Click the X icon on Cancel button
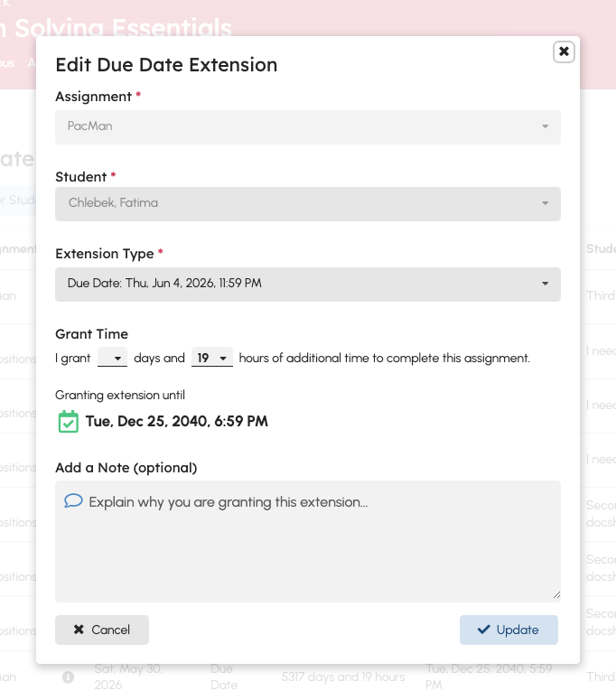Image resolution: width=616 pixels, height=700 pixels. tap(79, 630)
